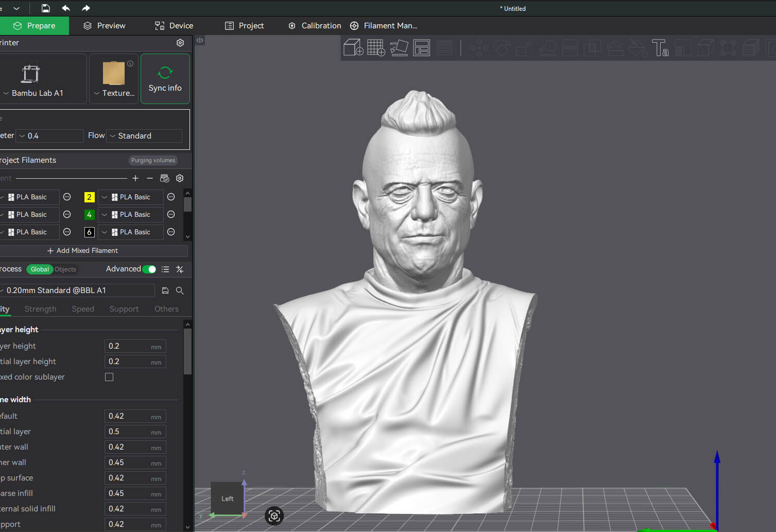Click the Sync info button
The width and height of the screenshot is (776, 532).
165,79
